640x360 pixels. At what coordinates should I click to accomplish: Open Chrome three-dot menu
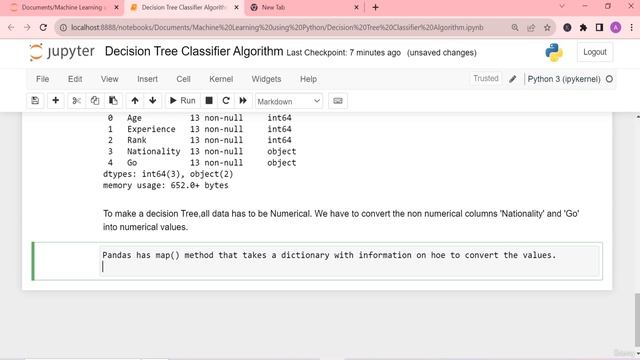point(631,27)
